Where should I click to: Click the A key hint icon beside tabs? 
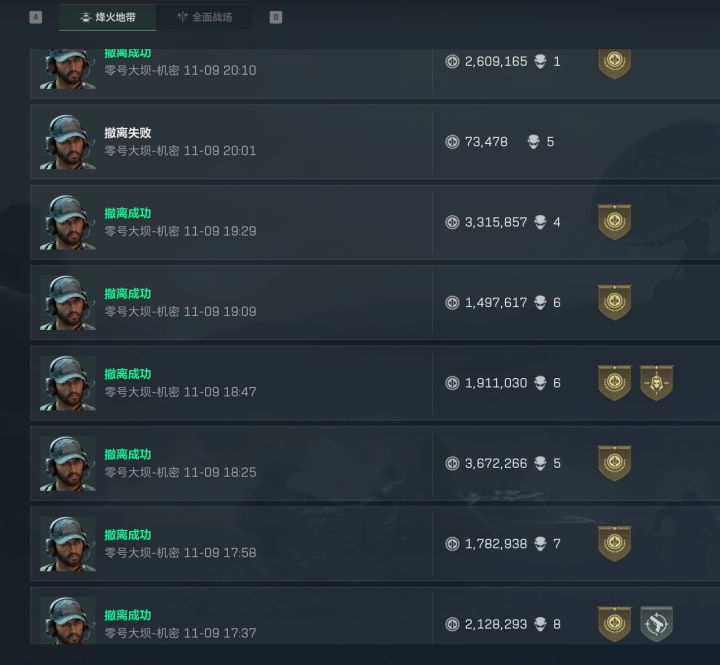click(x=35, y=17)
